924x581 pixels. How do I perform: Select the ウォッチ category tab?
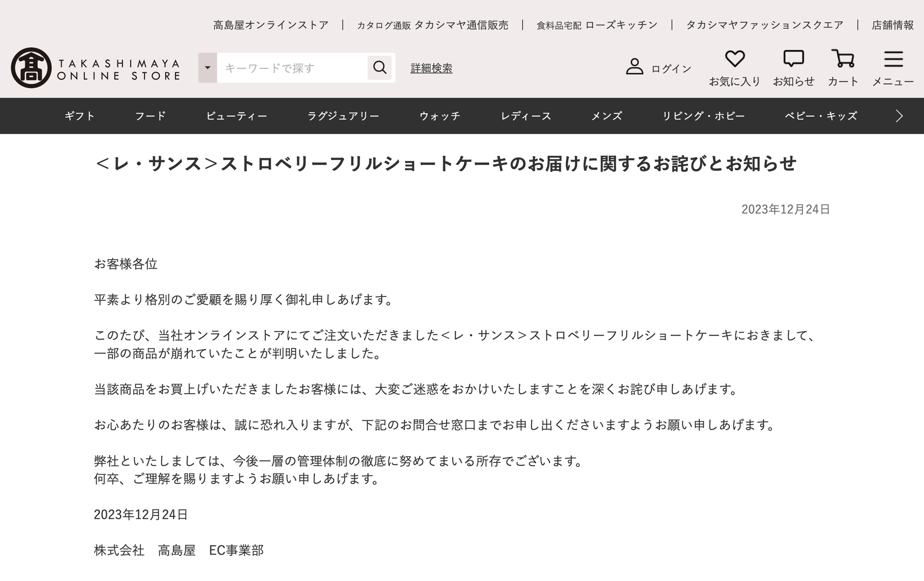point(440,116)
